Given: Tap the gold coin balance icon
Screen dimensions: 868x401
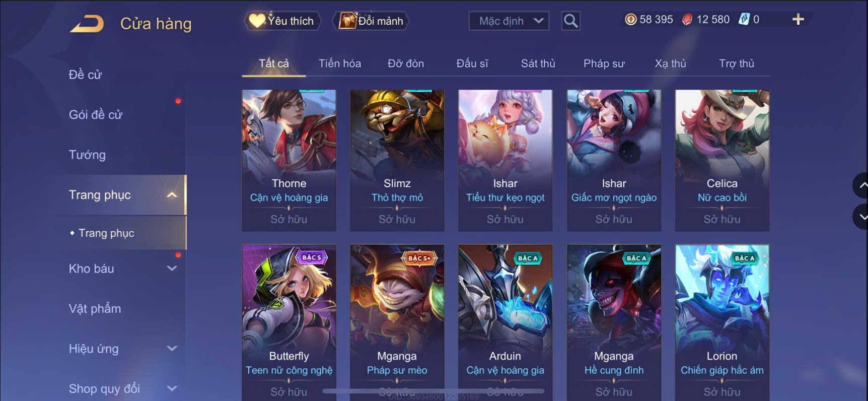Looking at the screenshot, I should pyautogui.click(x=630, y=20).
